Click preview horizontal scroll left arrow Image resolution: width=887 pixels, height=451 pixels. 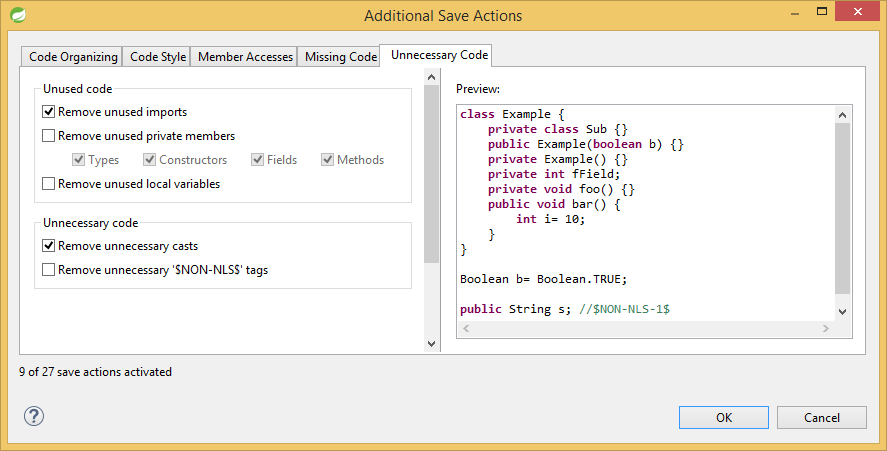(466, 328)
